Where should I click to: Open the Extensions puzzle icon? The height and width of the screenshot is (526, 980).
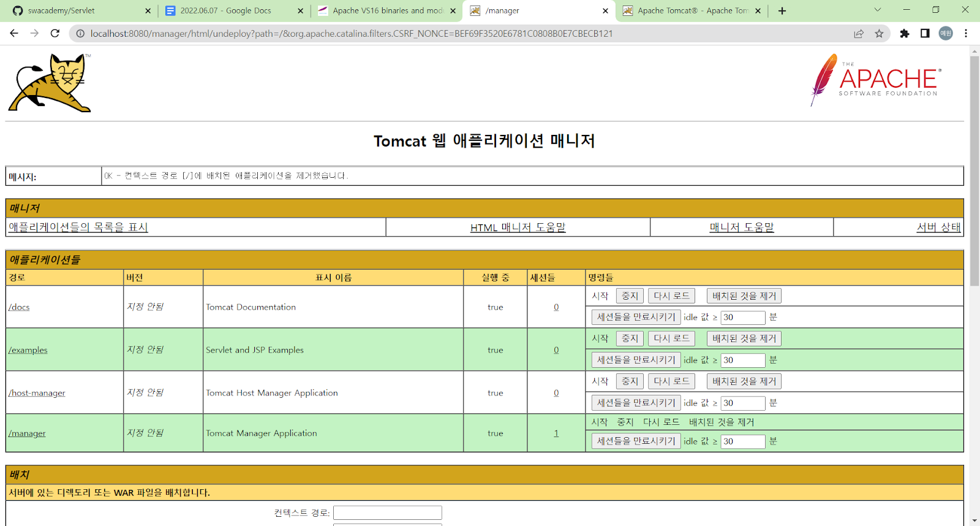(x=905, y=34)
